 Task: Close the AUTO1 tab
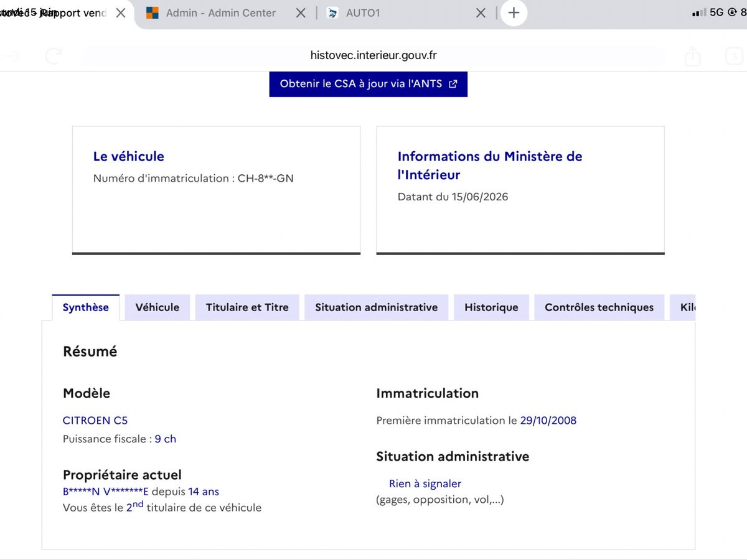(x=481, y=13)
